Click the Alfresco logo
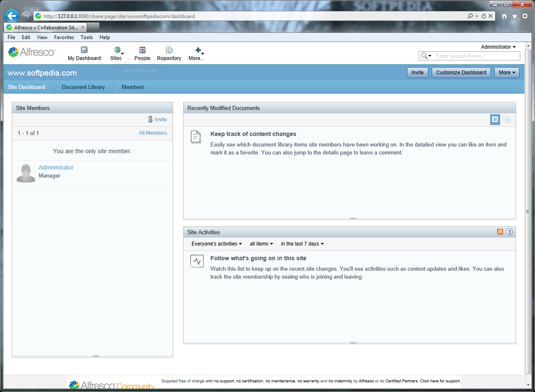 pyautogui.click(x=31, y=52)
